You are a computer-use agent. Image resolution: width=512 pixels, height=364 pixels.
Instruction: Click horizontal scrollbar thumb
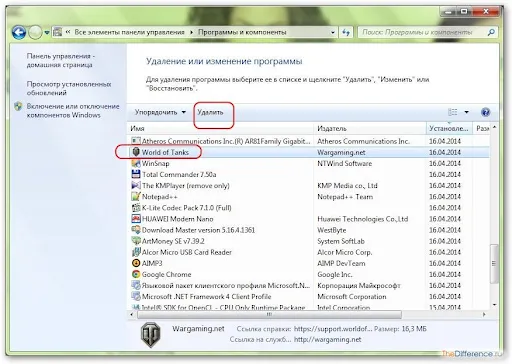click(x=269, y=314)
